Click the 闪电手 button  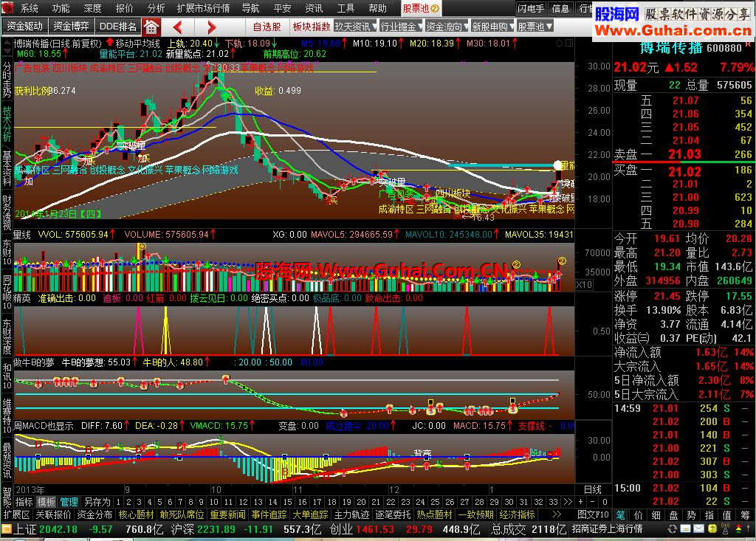tap(531, 8)
